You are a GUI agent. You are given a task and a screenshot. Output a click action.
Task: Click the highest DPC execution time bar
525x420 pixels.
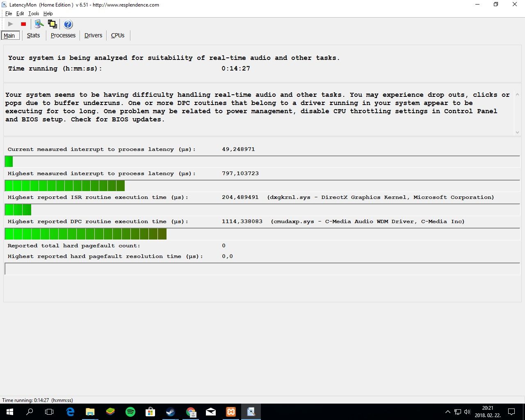[x=262, y=234]
